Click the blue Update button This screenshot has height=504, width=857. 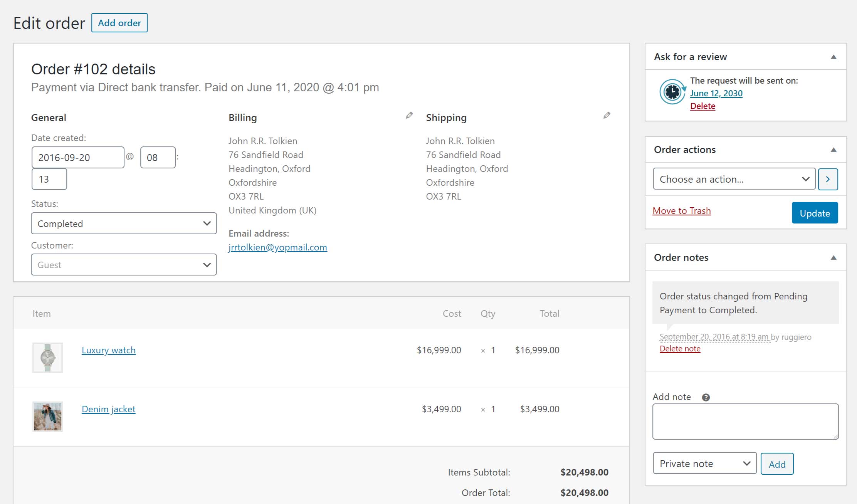pyautogui.click(x=815, y=213)
